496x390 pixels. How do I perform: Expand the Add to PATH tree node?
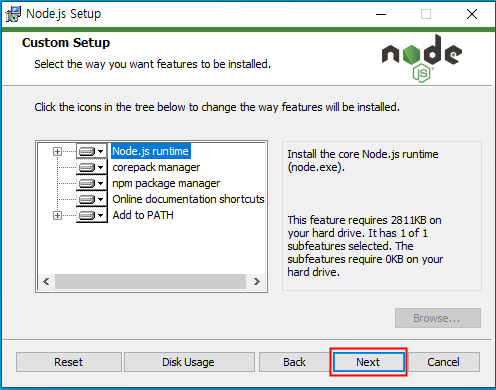click(57, 216)
